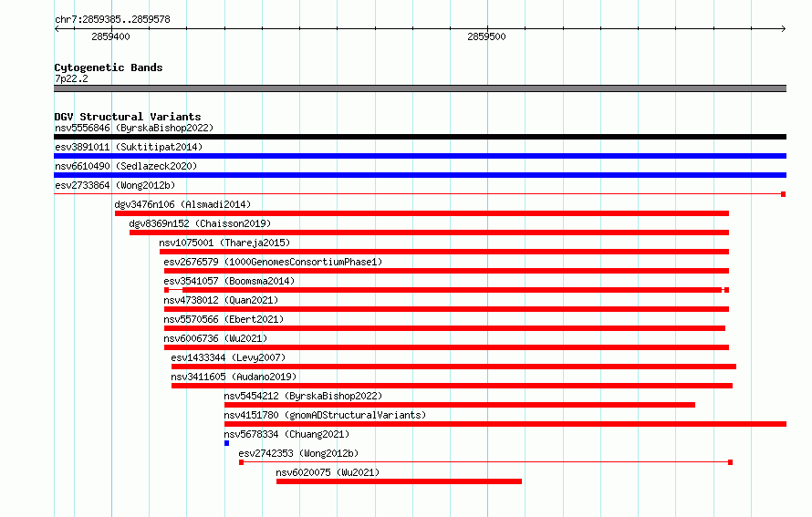Screen dimensions: 812x517
Task: Open the nsv3411605 (Audano2019) label
Action: point(234,377)
